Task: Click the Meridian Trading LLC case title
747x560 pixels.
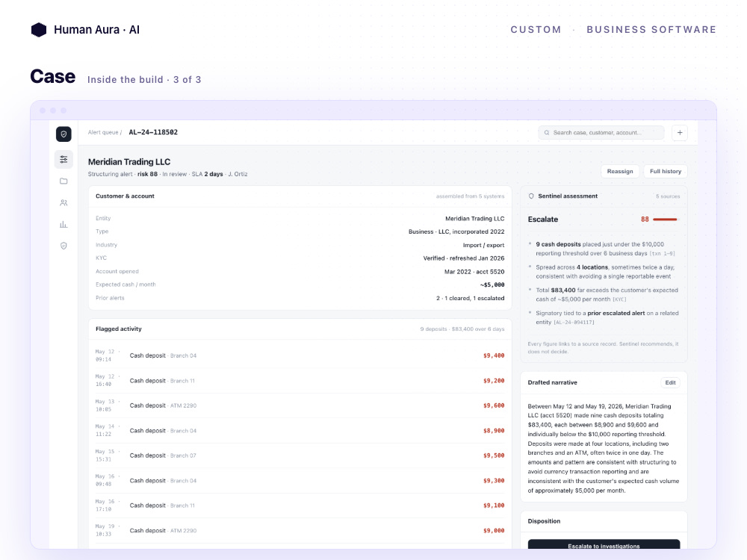Action: point(129,162)
